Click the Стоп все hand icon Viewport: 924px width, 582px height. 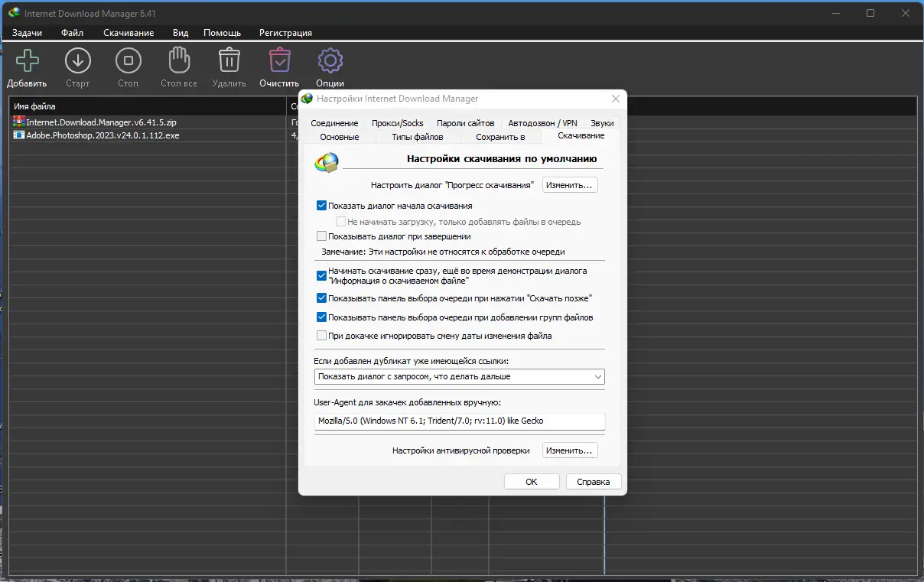point(178,60)
